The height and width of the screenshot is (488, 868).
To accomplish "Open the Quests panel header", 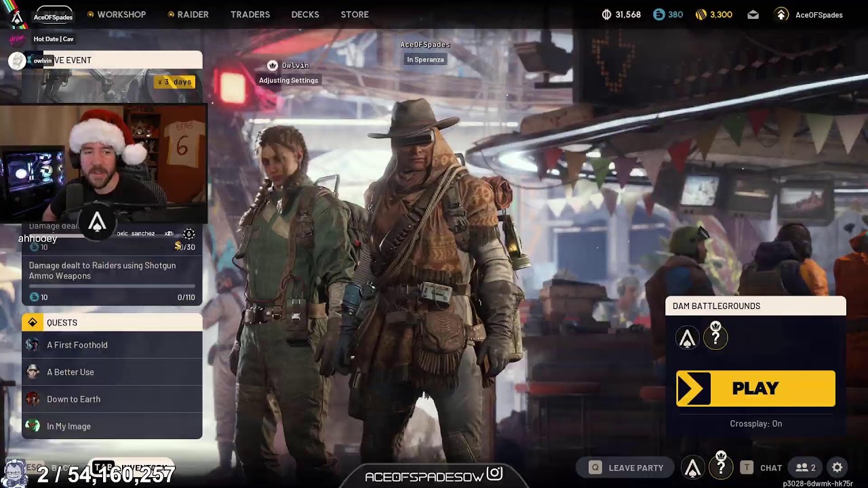I will pyautogui.click(x=112, y=323).
